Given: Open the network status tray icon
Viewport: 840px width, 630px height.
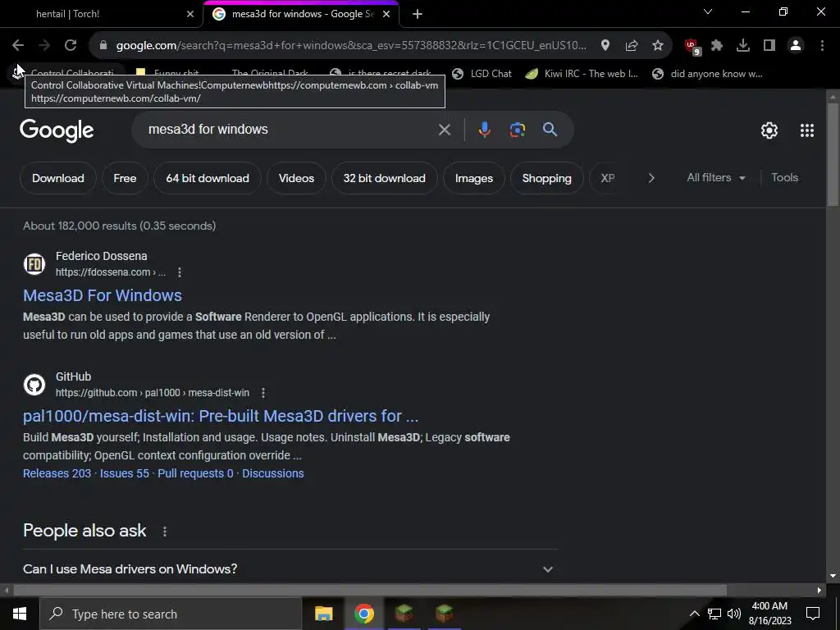Looking at the screenshot, I should click(x=714, y=614).
